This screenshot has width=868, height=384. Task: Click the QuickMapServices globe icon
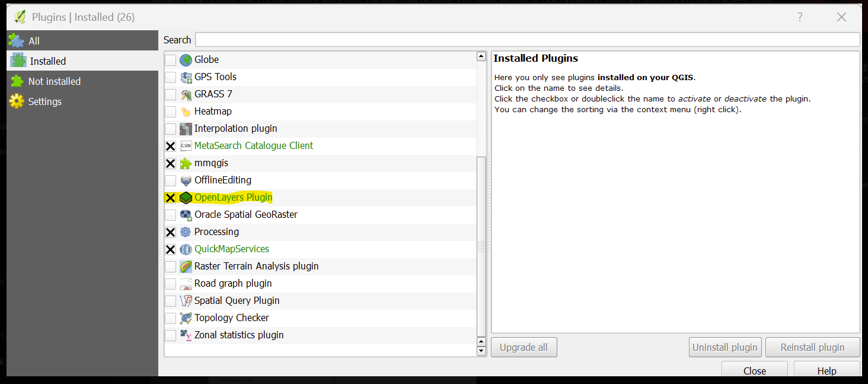tap(186, 249)
